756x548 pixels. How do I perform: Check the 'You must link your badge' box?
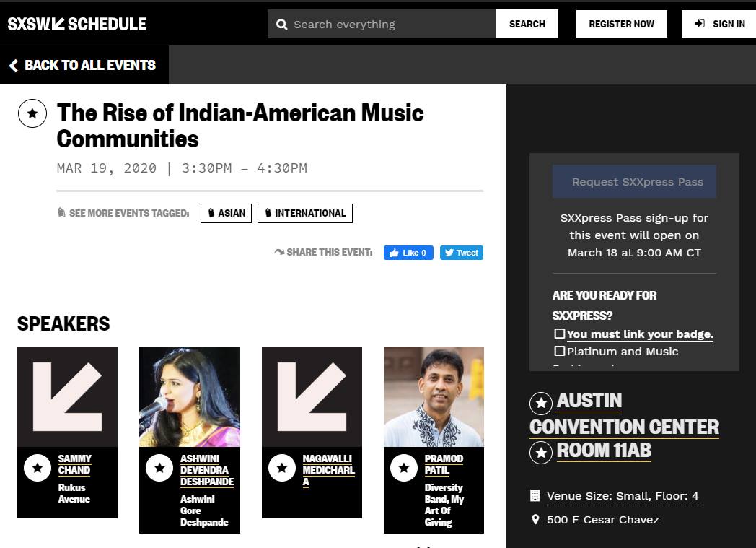[559, 334]
